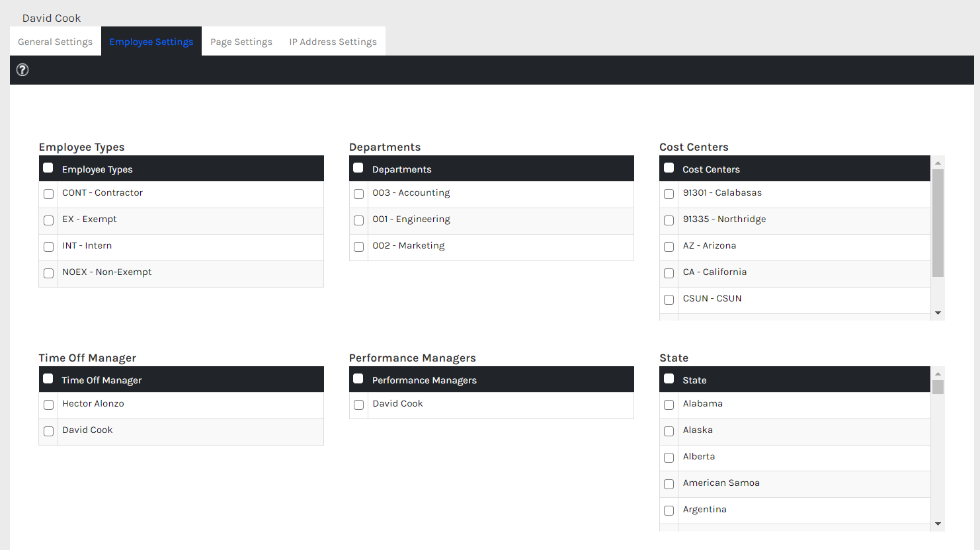Check David Cook performance manager checkbox
This screenshot has height=550, width=980.
(358, 405)
